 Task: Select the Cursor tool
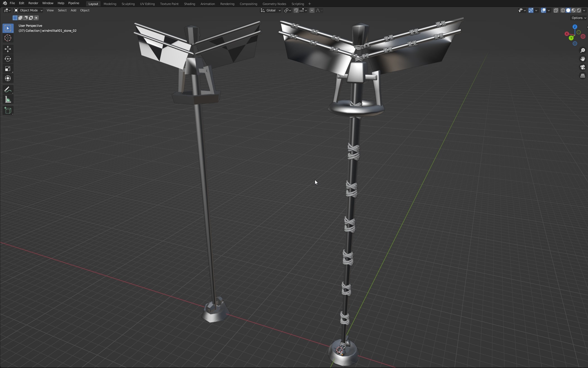pyautogui.click(x=8, y=38)
